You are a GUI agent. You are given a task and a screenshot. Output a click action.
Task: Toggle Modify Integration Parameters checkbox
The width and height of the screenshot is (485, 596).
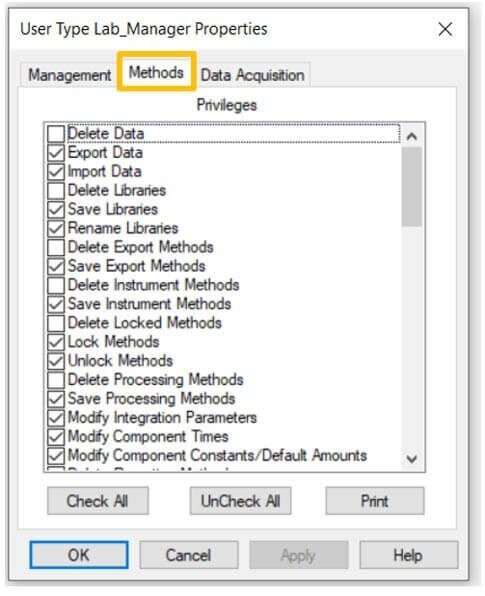(56, 418)
